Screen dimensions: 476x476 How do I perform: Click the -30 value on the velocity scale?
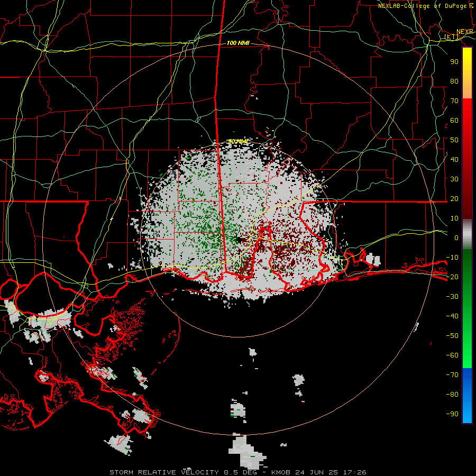[x=452, y=297]
